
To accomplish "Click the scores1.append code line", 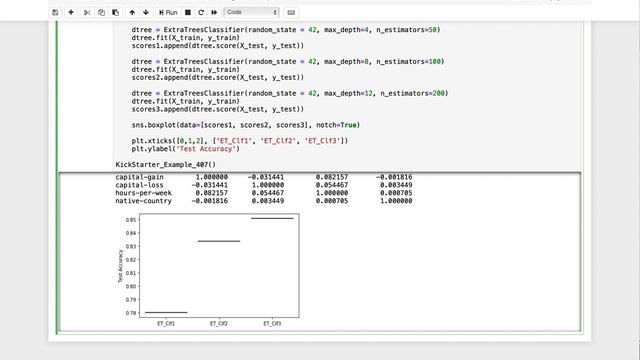I will click(218, 46).
